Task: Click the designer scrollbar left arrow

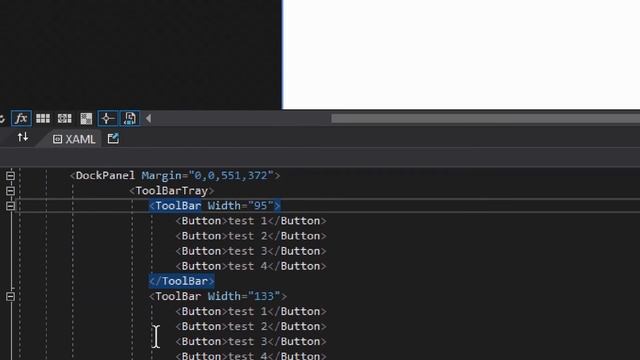Action: (x=148, y=118)
